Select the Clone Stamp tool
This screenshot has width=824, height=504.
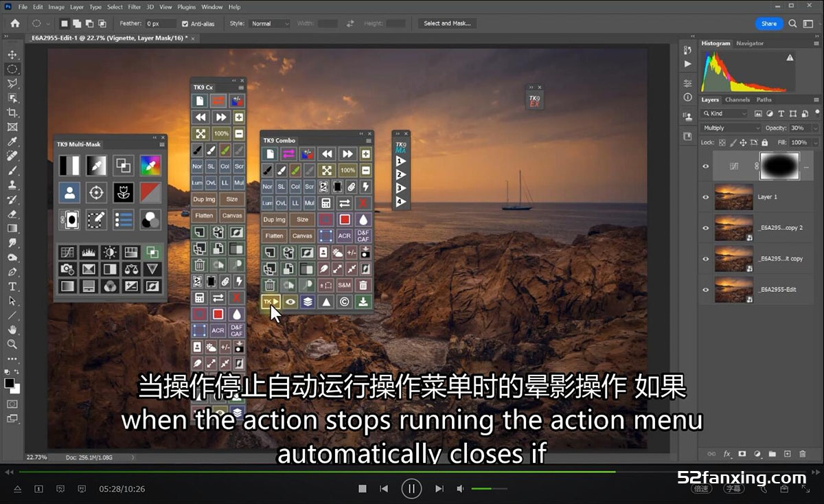12,185
